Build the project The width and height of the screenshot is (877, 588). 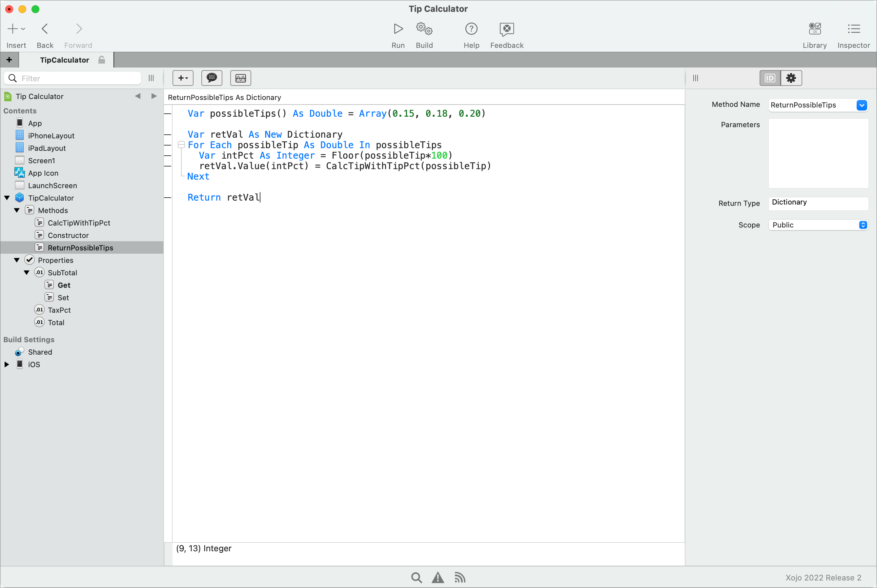tap(424, 34)
